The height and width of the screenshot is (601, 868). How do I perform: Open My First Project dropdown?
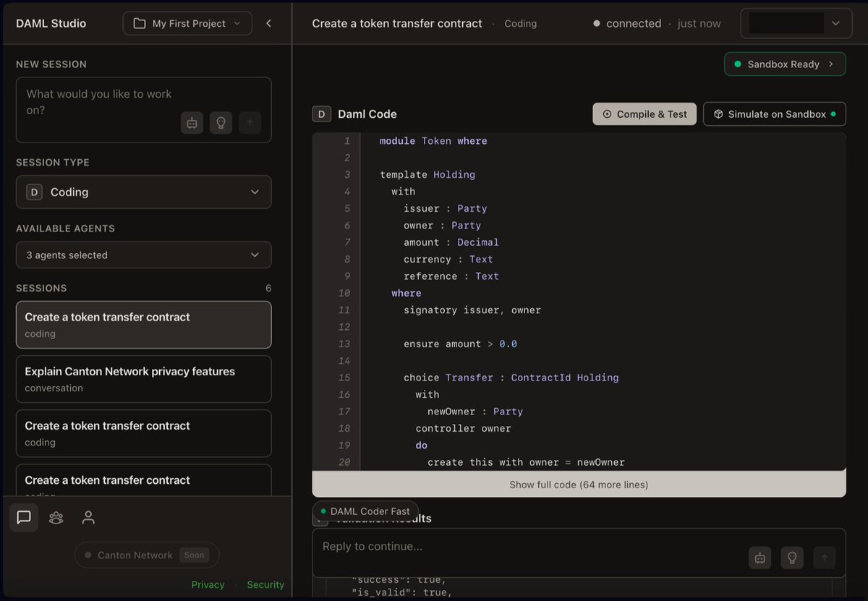(187, 23)
